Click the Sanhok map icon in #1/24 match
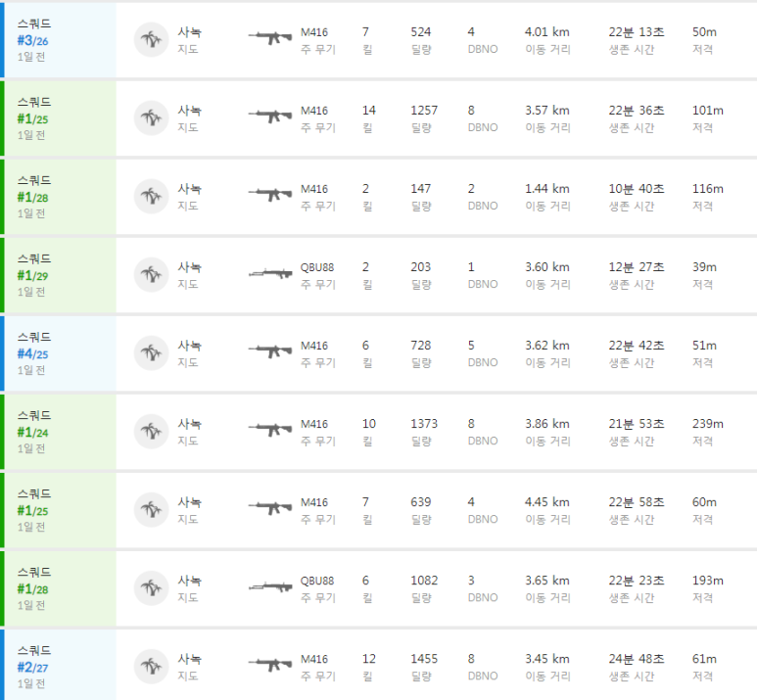The height and width of the screenshot is (700, 757). tap(151, 431)
